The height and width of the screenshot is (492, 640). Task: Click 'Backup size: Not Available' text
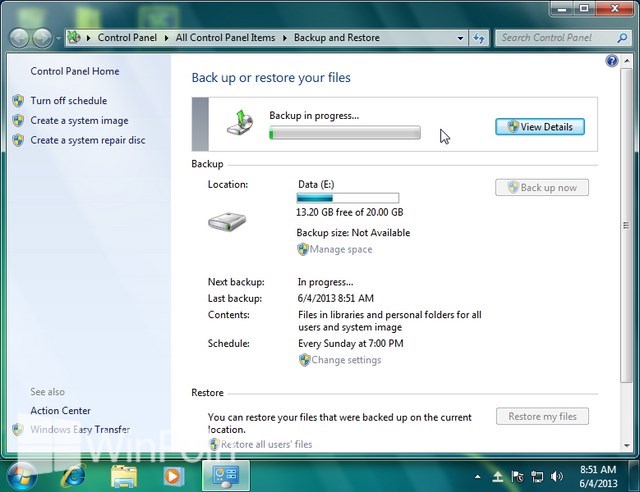(353, 233)
